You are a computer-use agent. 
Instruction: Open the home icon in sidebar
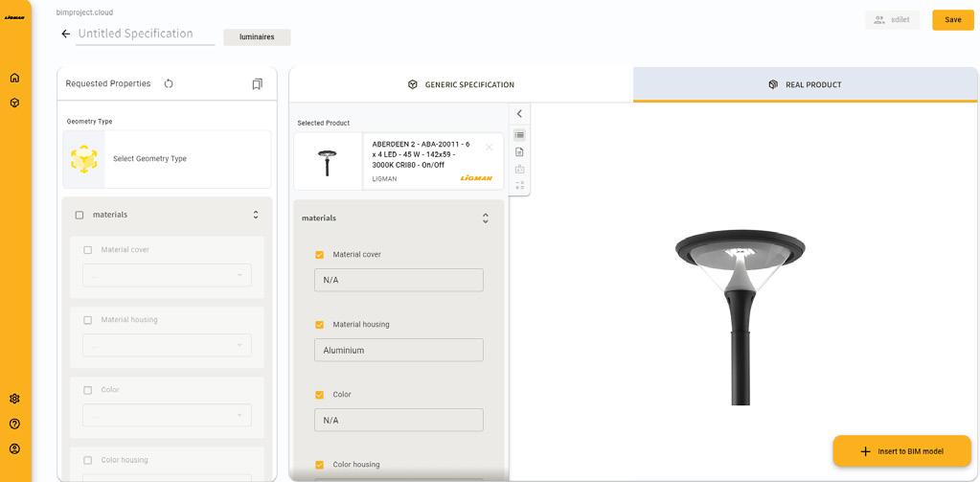tap(14, 78)
